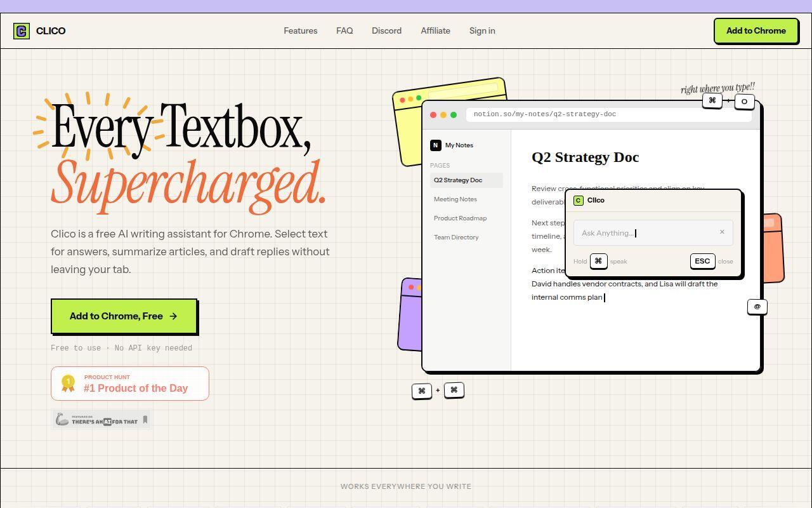Click the Clico logo icon in header
The height and width of the screenshot is (508, 812).
(22, 31)
